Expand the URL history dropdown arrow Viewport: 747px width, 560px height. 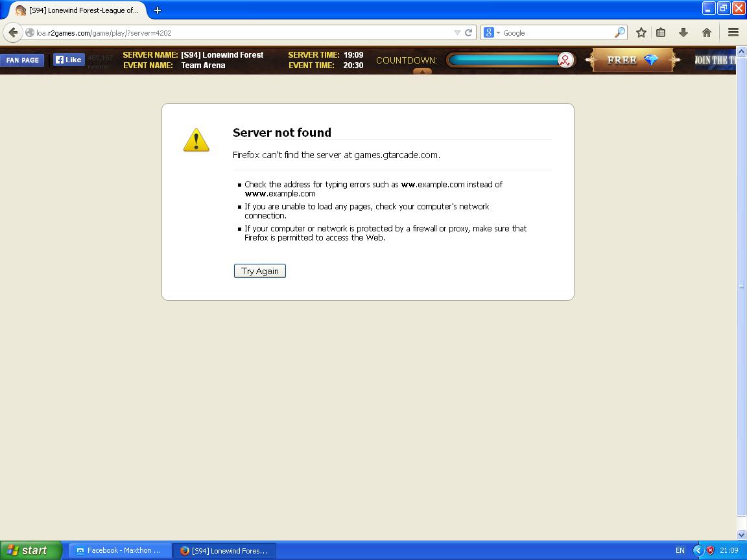click(457, 32)
